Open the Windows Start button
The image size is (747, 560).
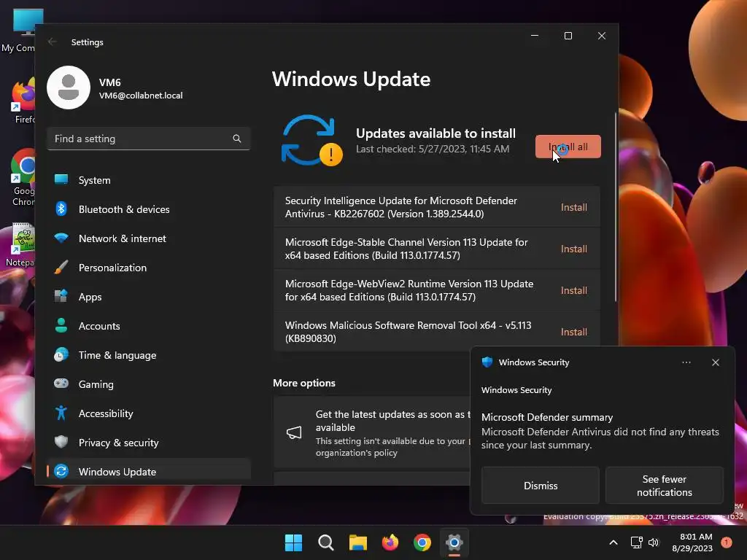pos(293,542)
